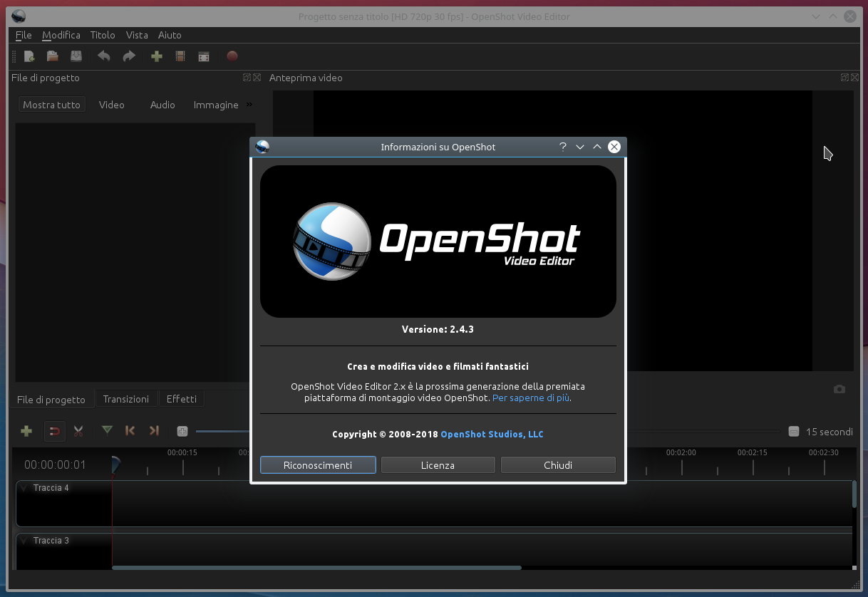This screenshot has width=868, height=597.
Task: Click the OpenShot icon in the dialog title bar
Action: tap(263, 147)
